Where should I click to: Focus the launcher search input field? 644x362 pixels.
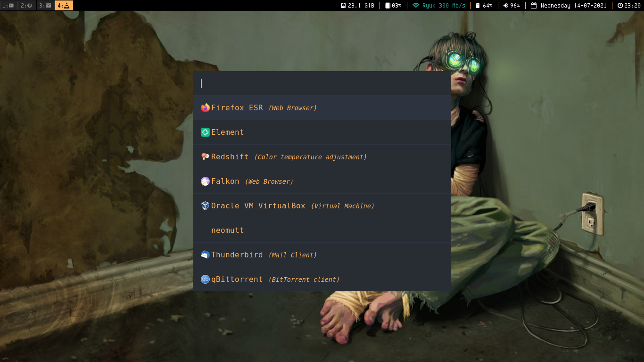[322, 83]
